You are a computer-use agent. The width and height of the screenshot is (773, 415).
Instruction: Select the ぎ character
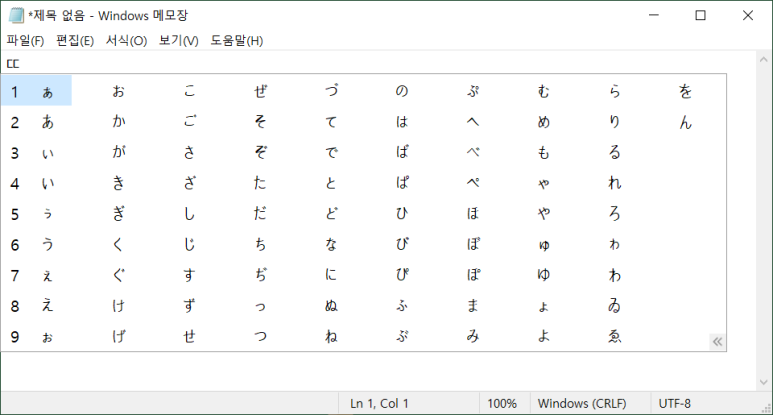118,213
